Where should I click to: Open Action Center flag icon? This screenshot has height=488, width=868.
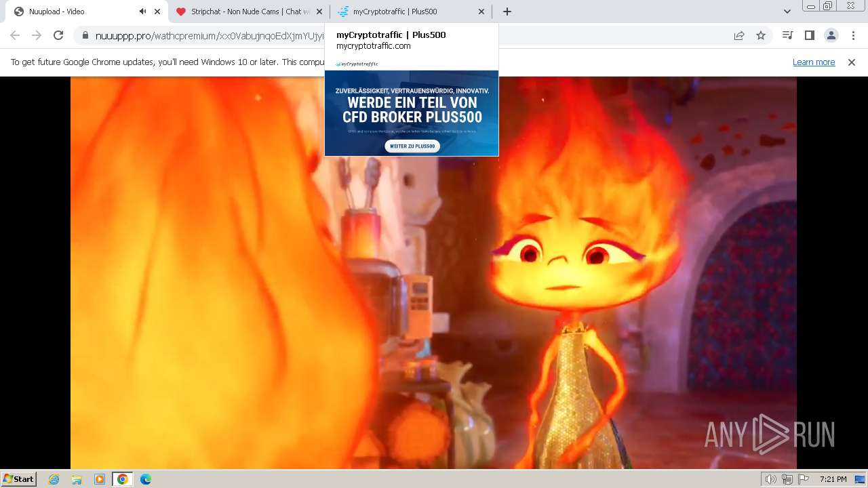pos(804,479)
